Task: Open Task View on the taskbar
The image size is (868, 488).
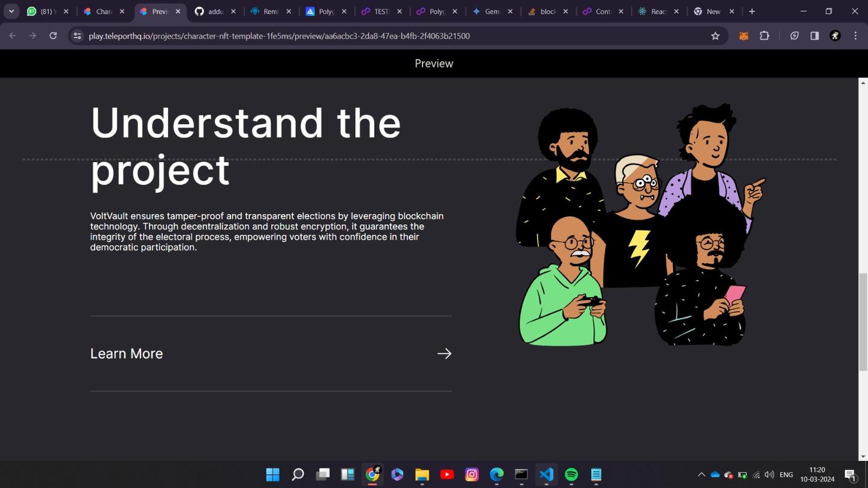Action: click(322, 475)
